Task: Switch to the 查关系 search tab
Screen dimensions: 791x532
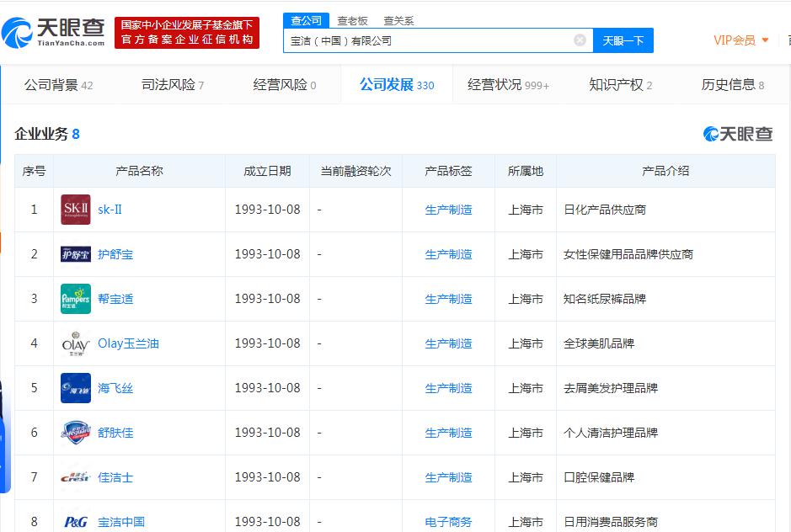Action: 398,21
